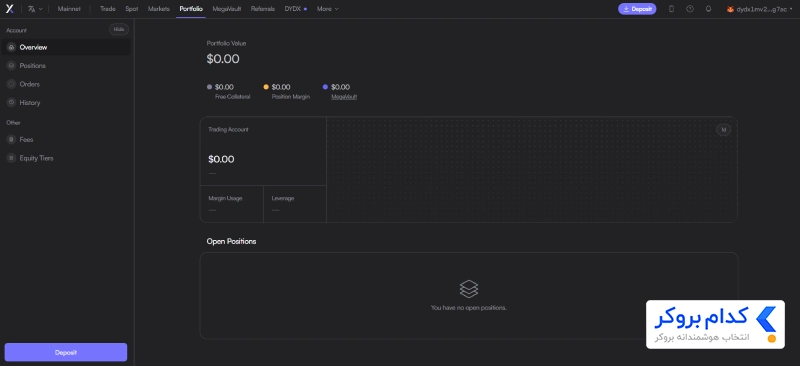Click the History clock icon

point(11,103)
